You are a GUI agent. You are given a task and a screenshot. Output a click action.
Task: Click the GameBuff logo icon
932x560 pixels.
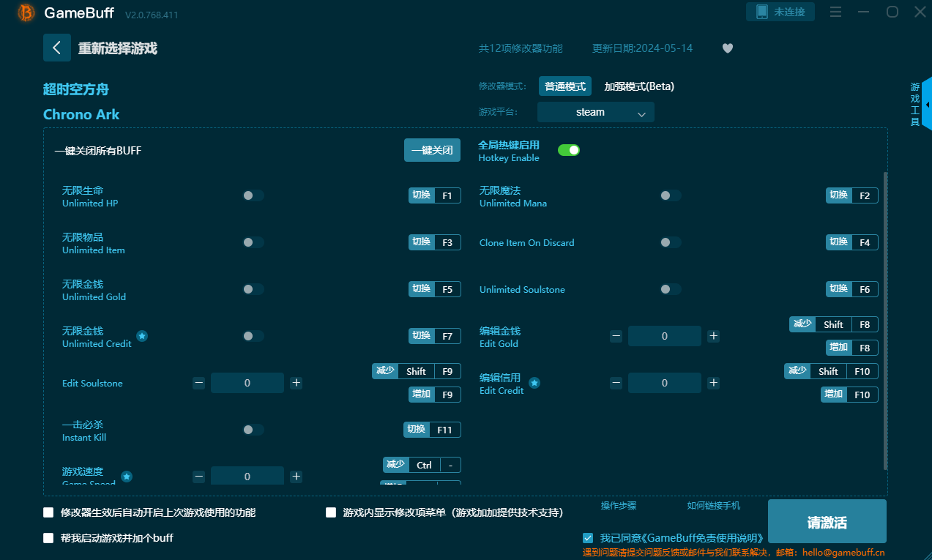click(x=26, y=12)
